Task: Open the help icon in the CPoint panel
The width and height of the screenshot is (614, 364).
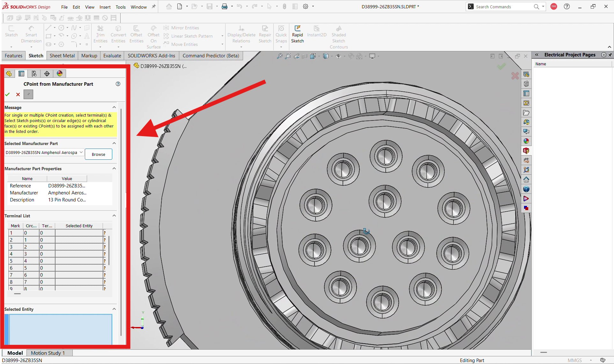Action: (x=118, y=84)
